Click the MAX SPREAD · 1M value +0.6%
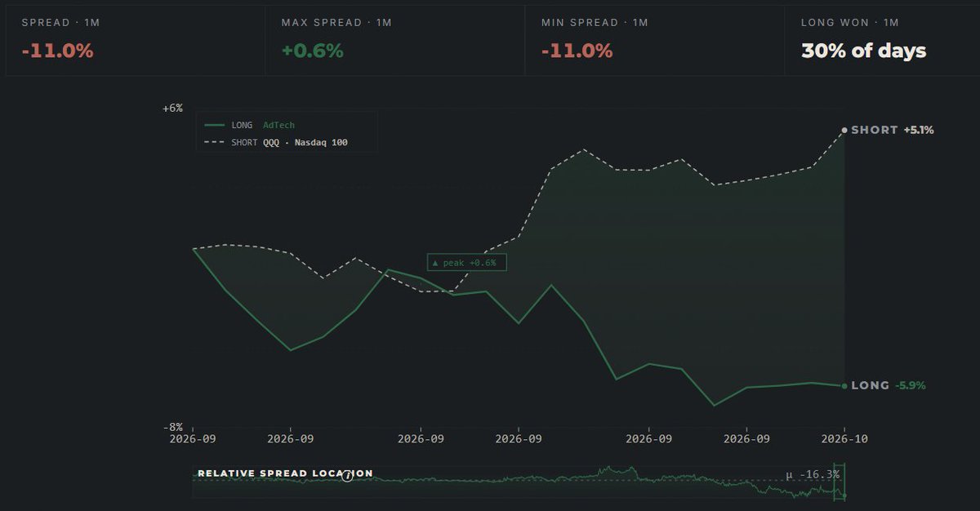 [x=312, y=51]
